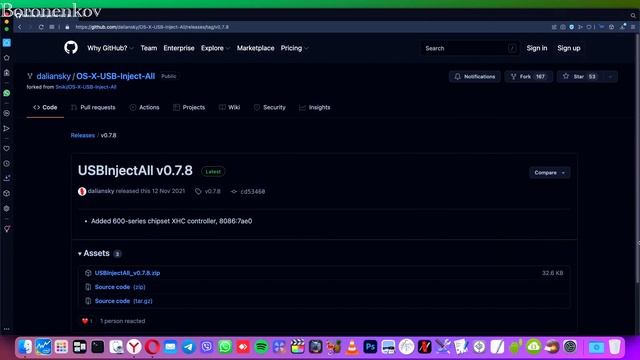
Task: Switch to the Code tab
Action: [x=45, y=107]
